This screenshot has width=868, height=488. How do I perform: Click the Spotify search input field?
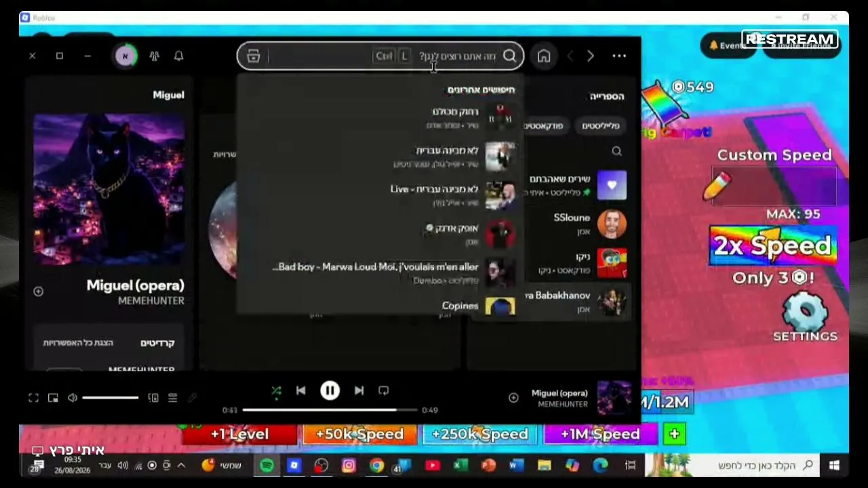point(380,56)
